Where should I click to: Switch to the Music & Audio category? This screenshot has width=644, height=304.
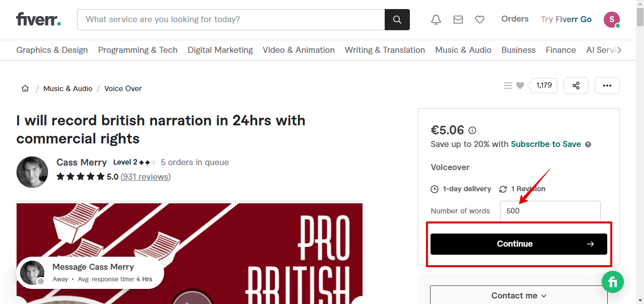(463, 50)
